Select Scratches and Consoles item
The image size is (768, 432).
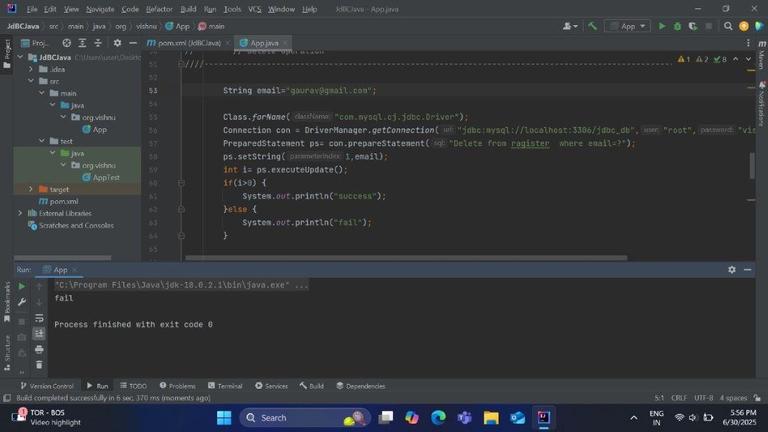[72, 225]
